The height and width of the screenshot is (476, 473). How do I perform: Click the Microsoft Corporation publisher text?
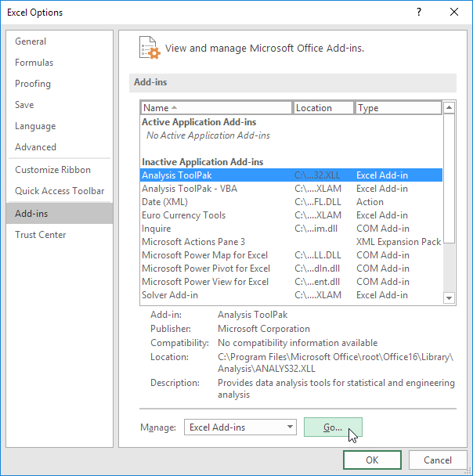click(x=264, y=329)
